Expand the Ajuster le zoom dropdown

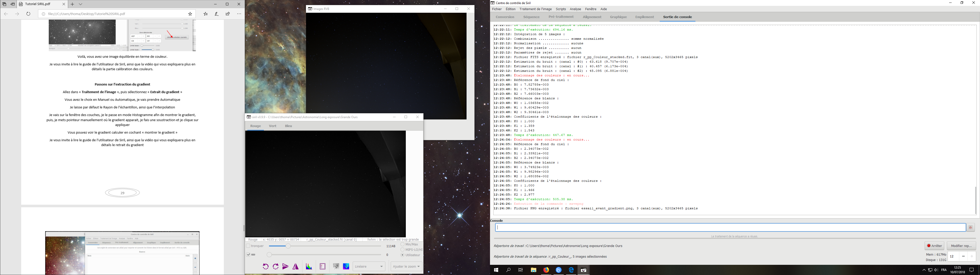click(406, 267)
